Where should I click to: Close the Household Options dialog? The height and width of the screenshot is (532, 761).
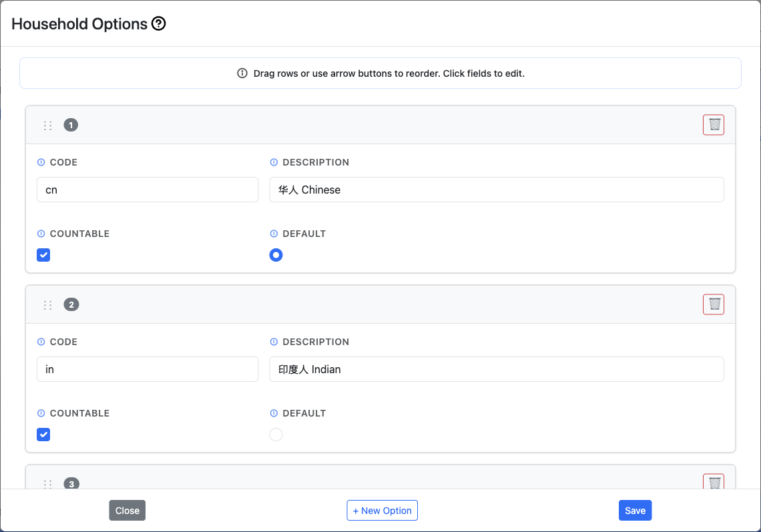point(127,510)
